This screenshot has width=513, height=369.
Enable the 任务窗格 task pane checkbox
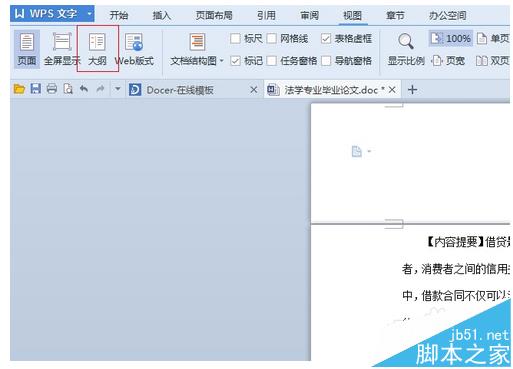271,61
